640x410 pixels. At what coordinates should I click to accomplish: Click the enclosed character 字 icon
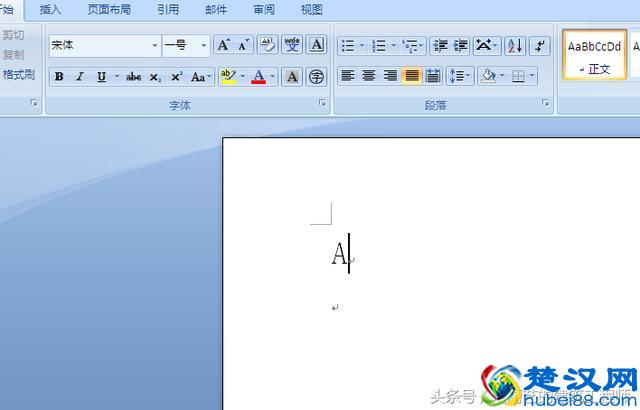(316, 77)
